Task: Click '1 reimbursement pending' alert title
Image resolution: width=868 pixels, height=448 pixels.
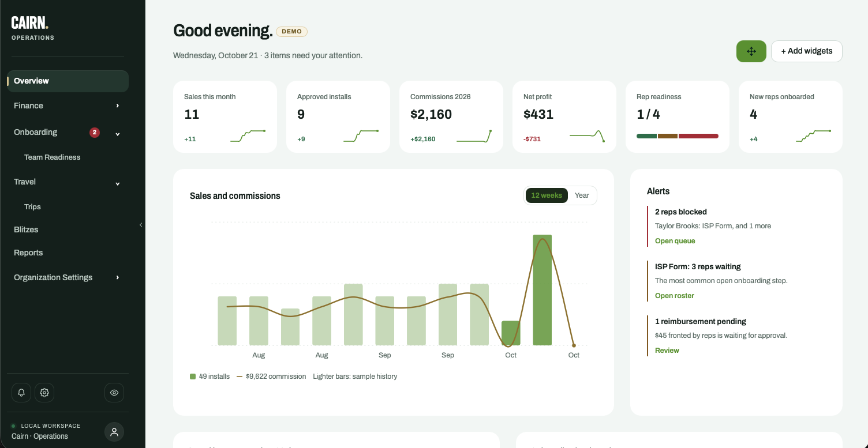Action: point(701,322)
